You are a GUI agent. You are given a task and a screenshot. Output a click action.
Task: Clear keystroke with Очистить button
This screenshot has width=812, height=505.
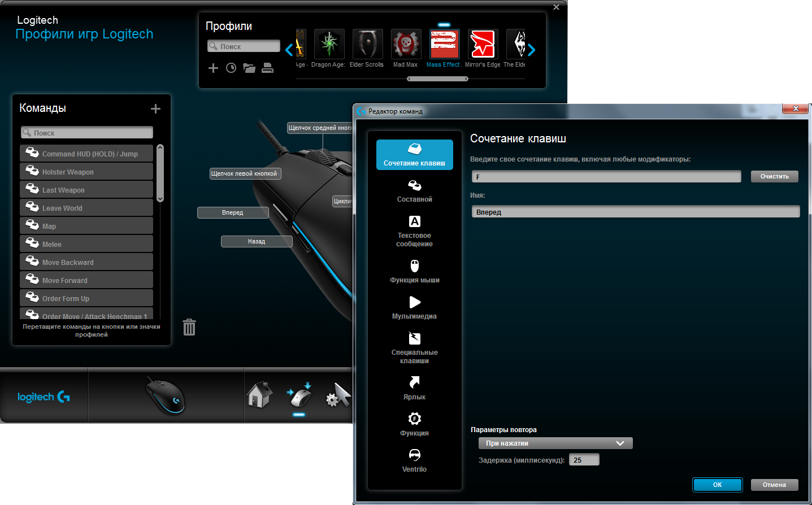click(x=774, y=177)
